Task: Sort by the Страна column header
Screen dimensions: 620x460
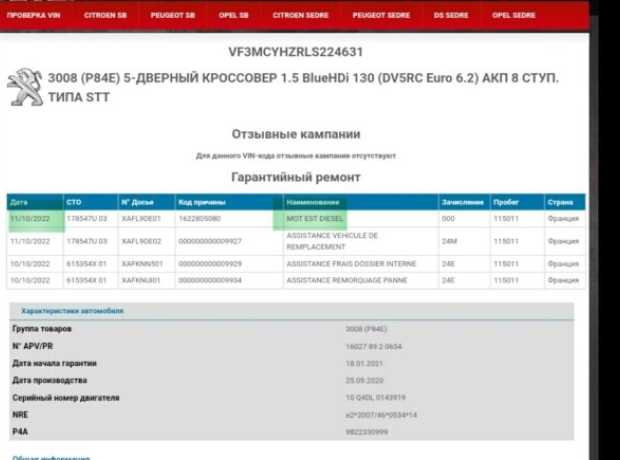Action: (x=565, y=203)
